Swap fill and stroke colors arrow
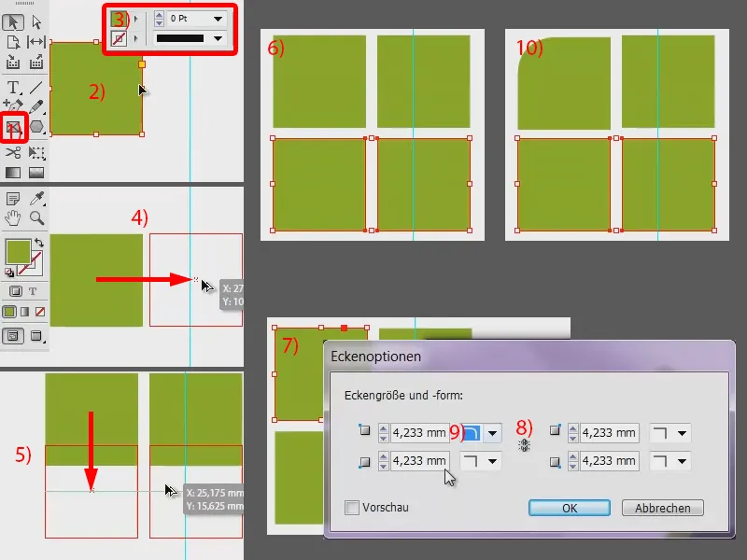Viewport: 747px width, 560px height. coord(39,243)
